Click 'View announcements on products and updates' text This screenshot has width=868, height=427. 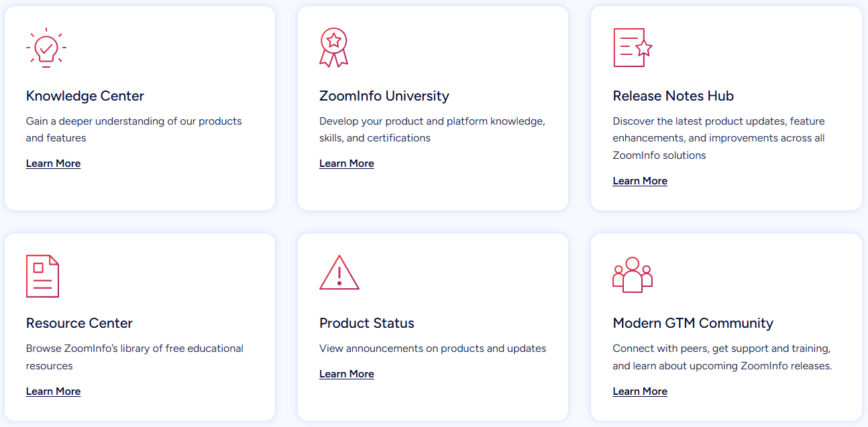(433, 349)
